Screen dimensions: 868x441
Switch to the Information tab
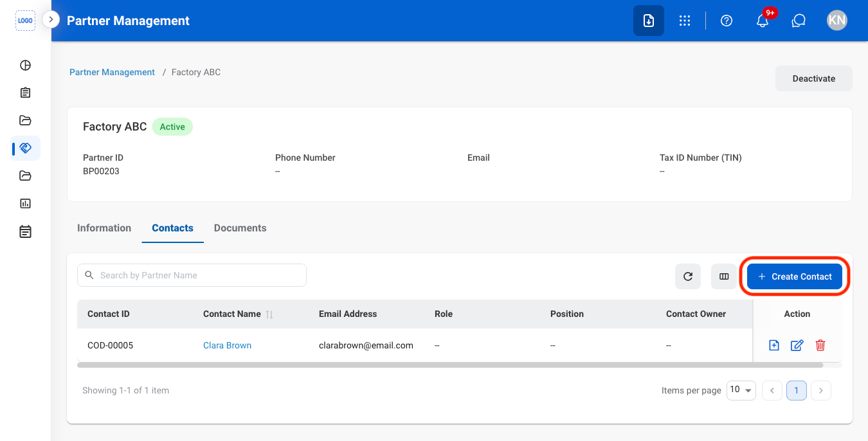(x=104, y=228)
